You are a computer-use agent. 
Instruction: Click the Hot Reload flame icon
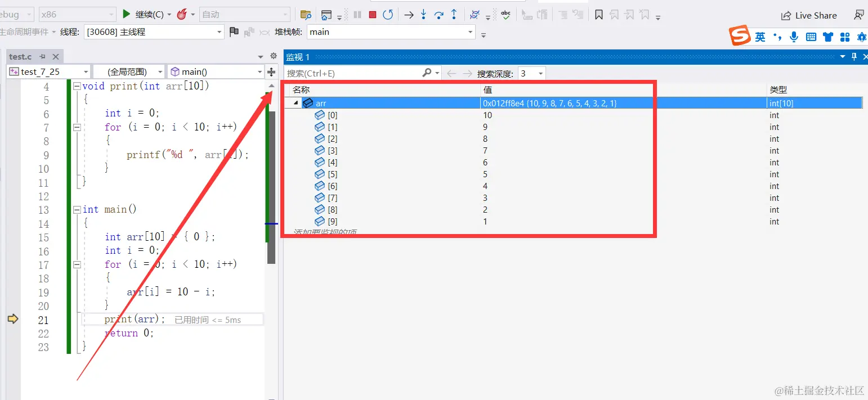(181, 15)
